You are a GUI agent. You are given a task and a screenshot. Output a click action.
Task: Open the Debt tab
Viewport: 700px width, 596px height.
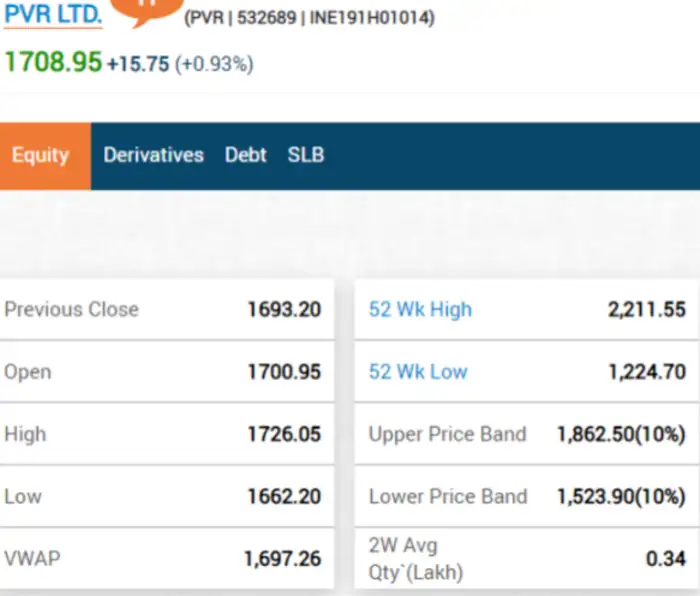click(245, 155)
